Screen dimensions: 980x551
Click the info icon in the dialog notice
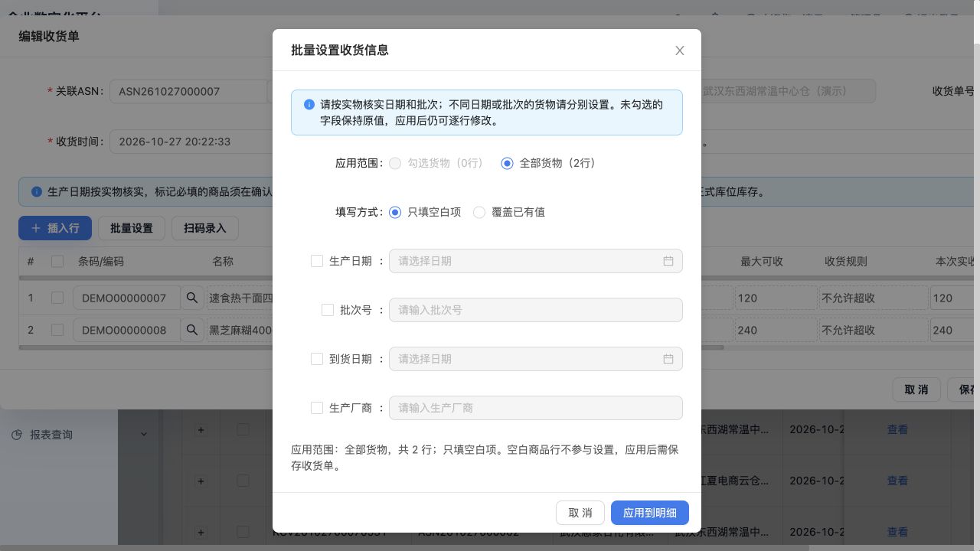tap(309, 105)
